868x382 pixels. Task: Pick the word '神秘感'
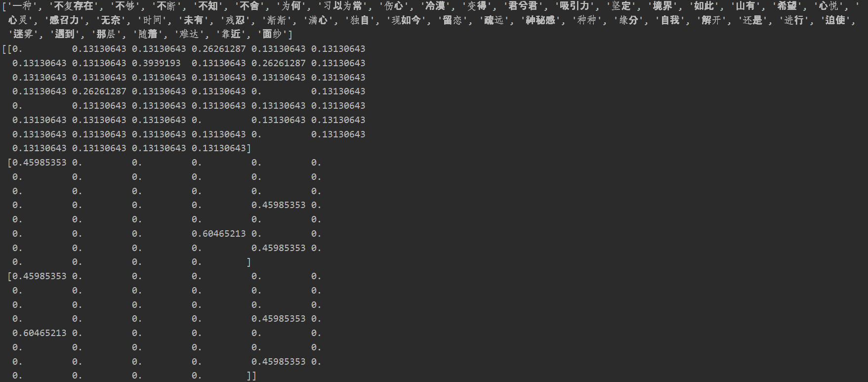coord(540,20)
